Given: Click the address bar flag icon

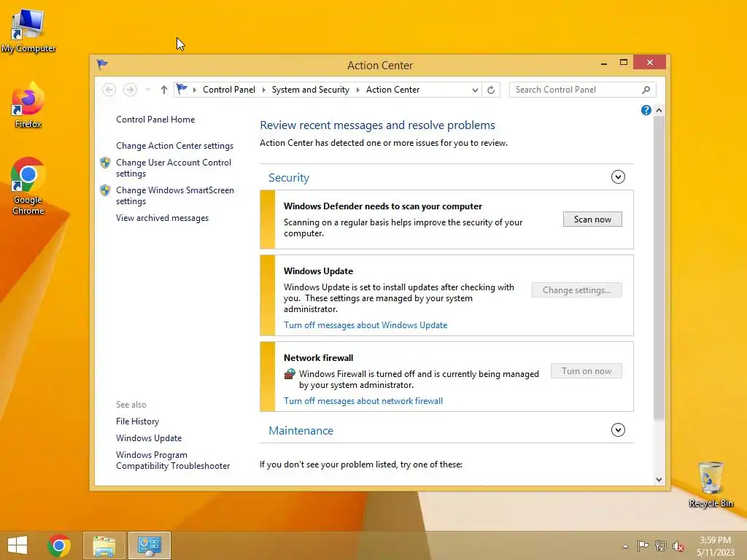Looking at the screenshot, I should pos(182,89).
